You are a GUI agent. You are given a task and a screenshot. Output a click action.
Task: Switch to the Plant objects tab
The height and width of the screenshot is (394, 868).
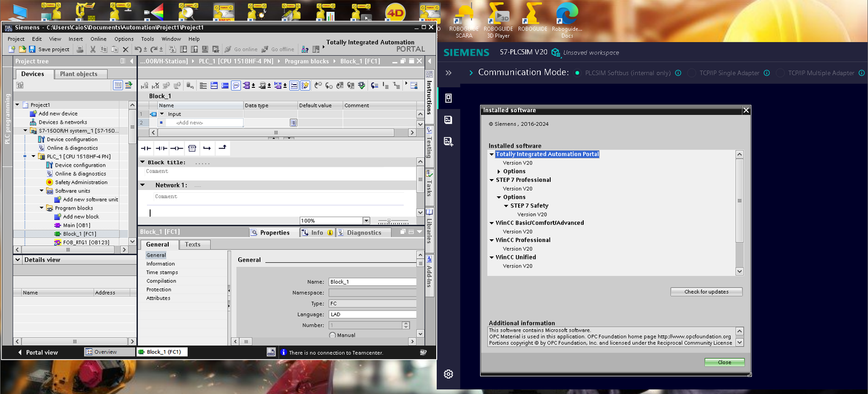(x=79, y=74)
